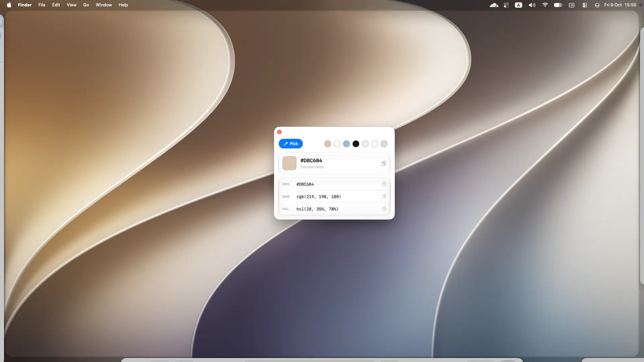This screenshot has width=644, height=362.
Task: Open the Wi-Fi menu
Action: pyautogui.click(x=545, y=5)
